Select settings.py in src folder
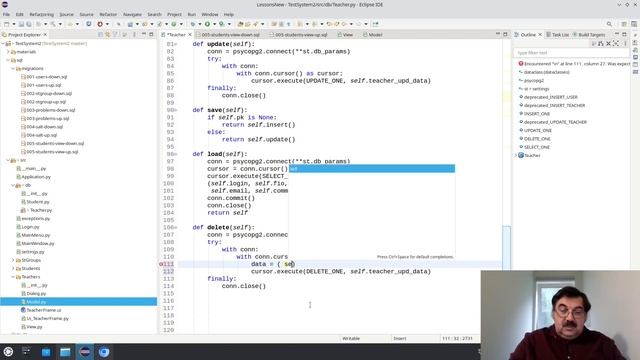The height and width of the screenshot is (360, 640). 33,251
